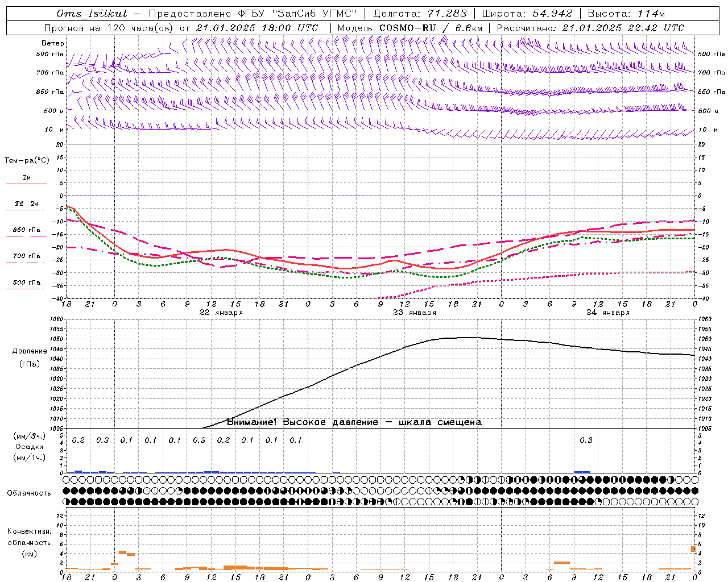Click the elevation text Высота: 114м
The width and height of the screenshot is (728, 582).
click(x=626, y=14)
